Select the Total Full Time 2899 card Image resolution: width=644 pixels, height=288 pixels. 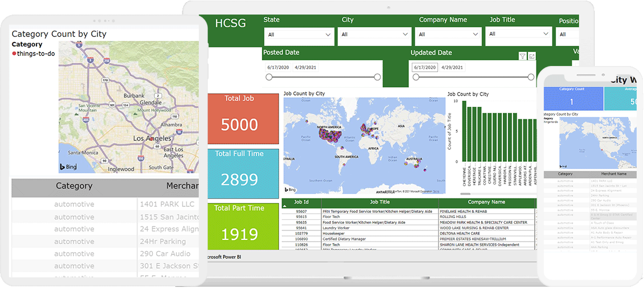(243, 174)
